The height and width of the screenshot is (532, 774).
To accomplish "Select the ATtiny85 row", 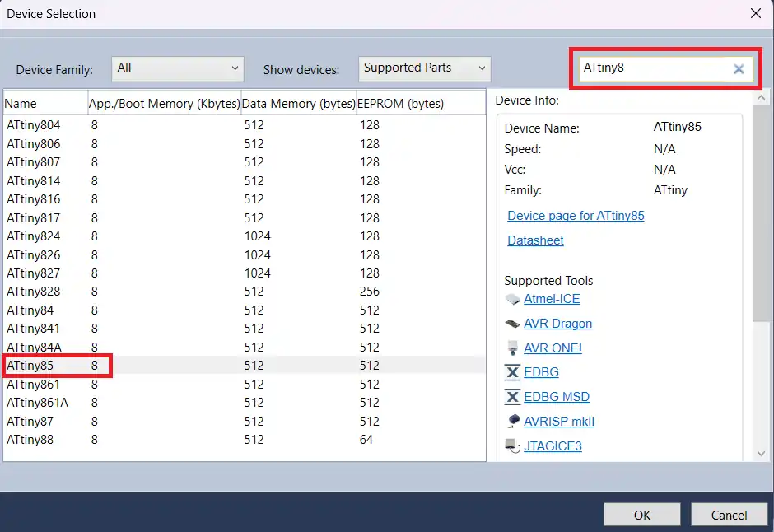I will (x=245, y=366).
